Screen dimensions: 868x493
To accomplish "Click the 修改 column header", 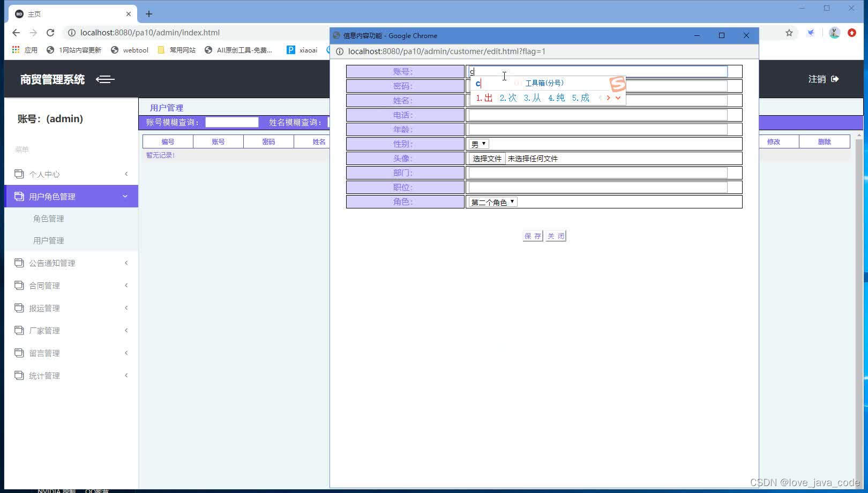I will point(773,141).
